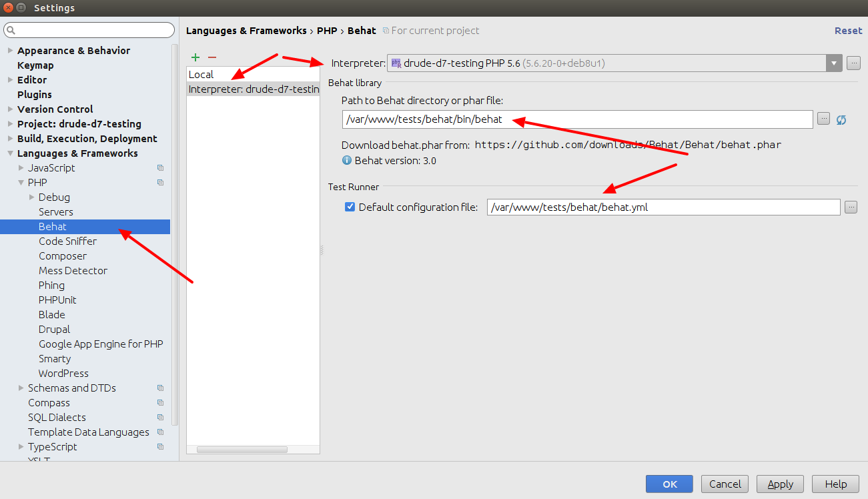Image resolution: width=868 pixels, height=499 pixels.
Task: Click the behat.phar GitHub download URL
Action: 628,145
